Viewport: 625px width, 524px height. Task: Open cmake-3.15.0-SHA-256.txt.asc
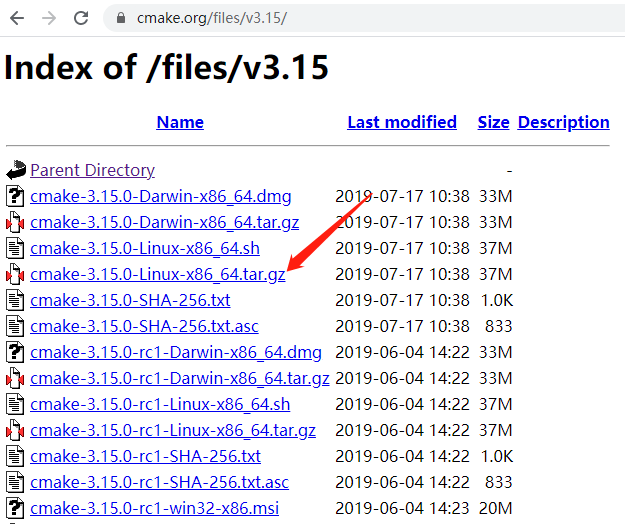[x=144, y=326]
